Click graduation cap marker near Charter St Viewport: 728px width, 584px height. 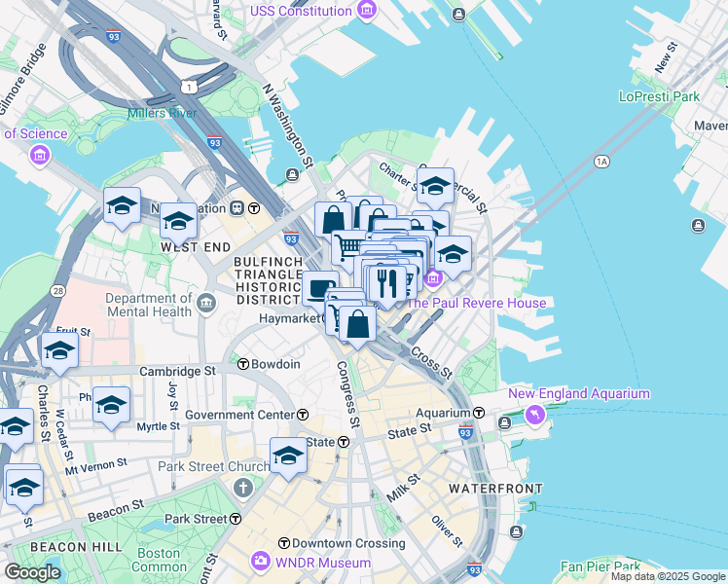pos(435,187)
